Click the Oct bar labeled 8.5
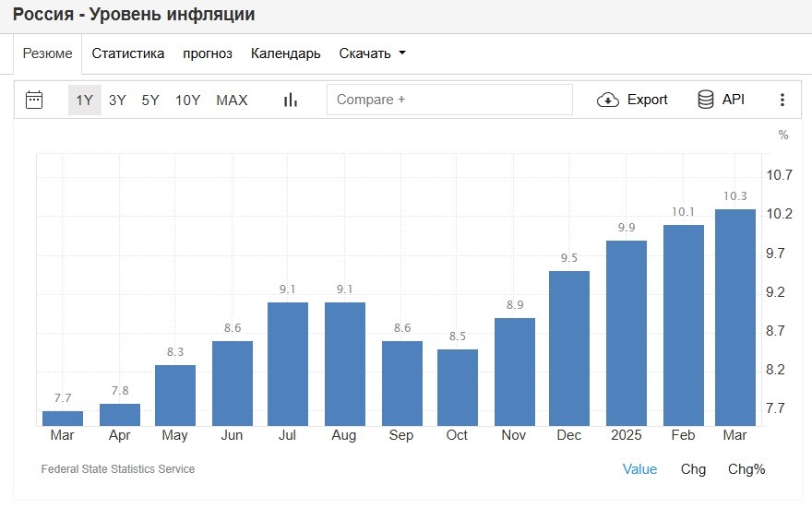Image resolution: width=812 pixels, height=508 pixels. [x=458, y=387]
